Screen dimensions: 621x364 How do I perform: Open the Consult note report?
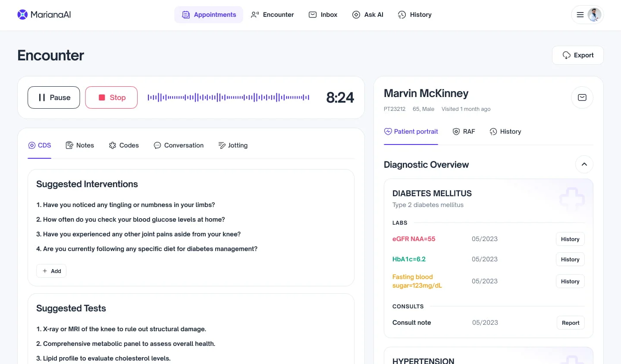point(571,323)
